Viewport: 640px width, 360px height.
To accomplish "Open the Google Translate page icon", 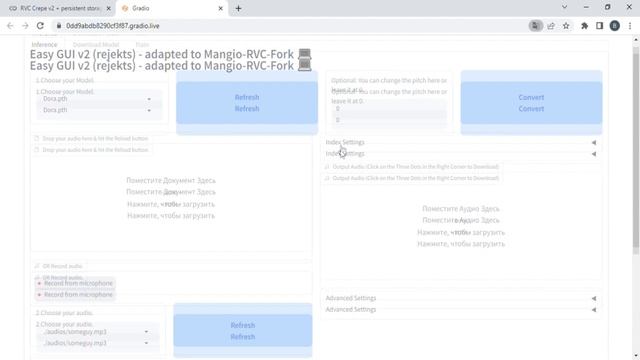I will 535,26.
